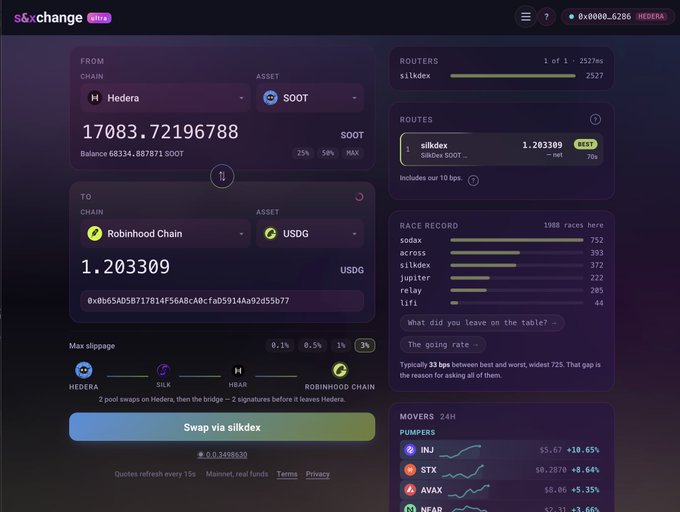The image size is (680, 512).
Task: Select the silkdex best route card
Action: (501, 149)
